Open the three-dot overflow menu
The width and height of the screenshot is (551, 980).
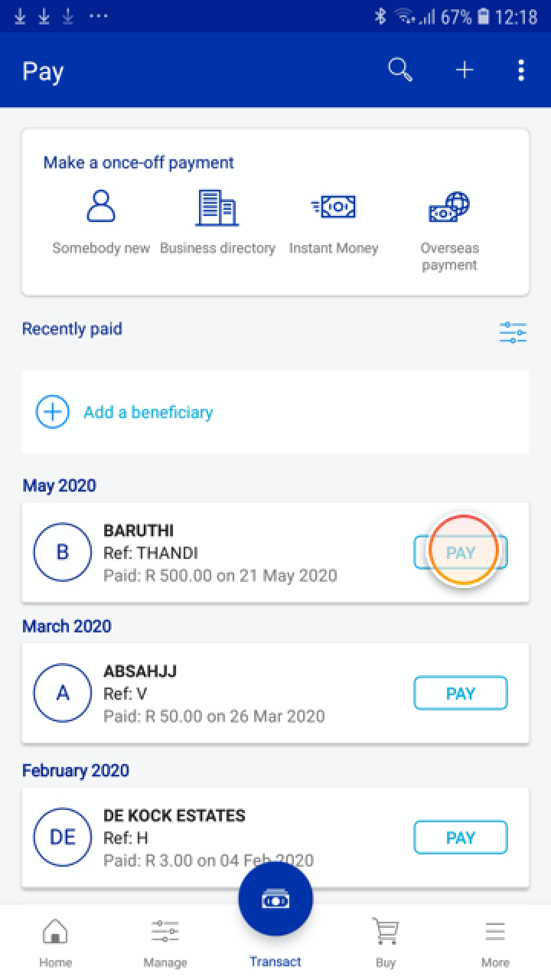click(520, 70)
